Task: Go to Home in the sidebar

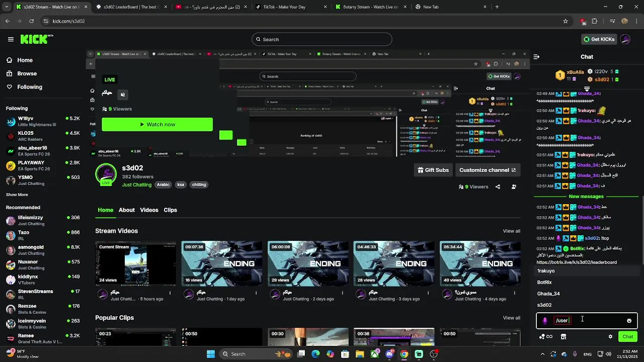Action: coord(25,60)
